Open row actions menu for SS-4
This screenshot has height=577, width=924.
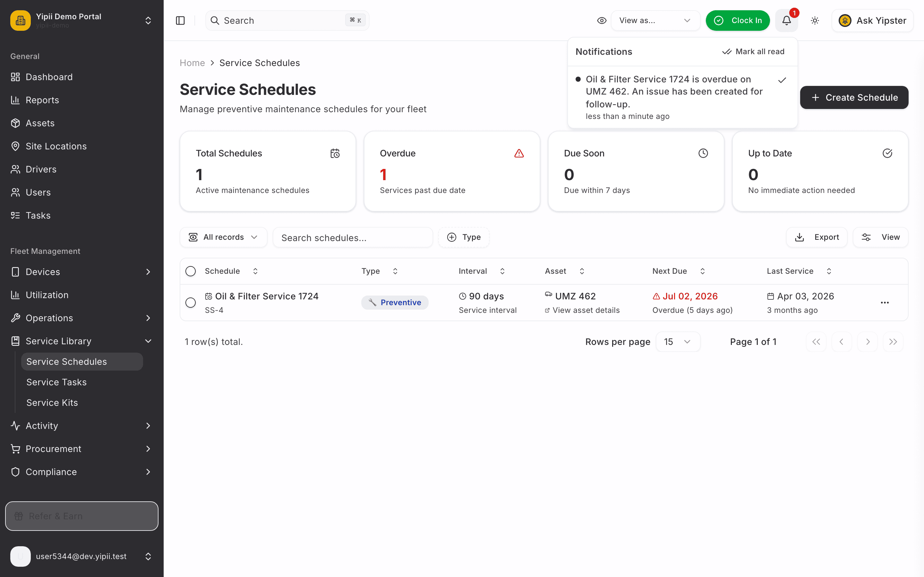(885, 303)
